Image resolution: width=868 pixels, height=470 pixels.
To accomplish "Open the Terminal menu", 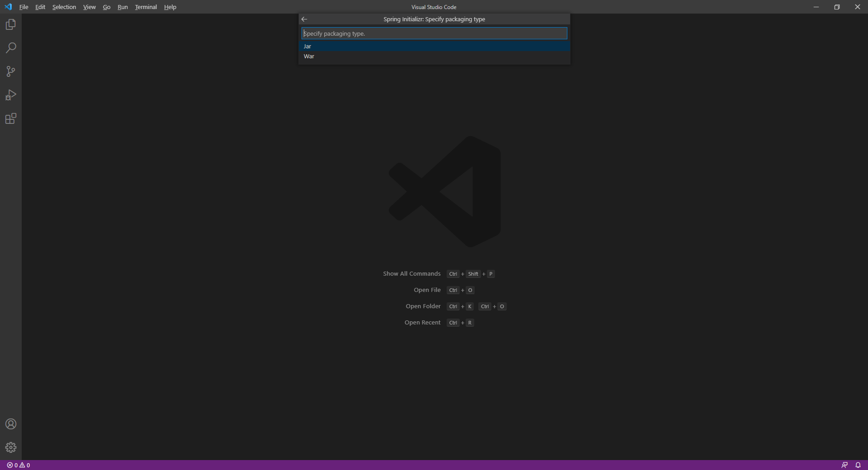I will (146, 7).
